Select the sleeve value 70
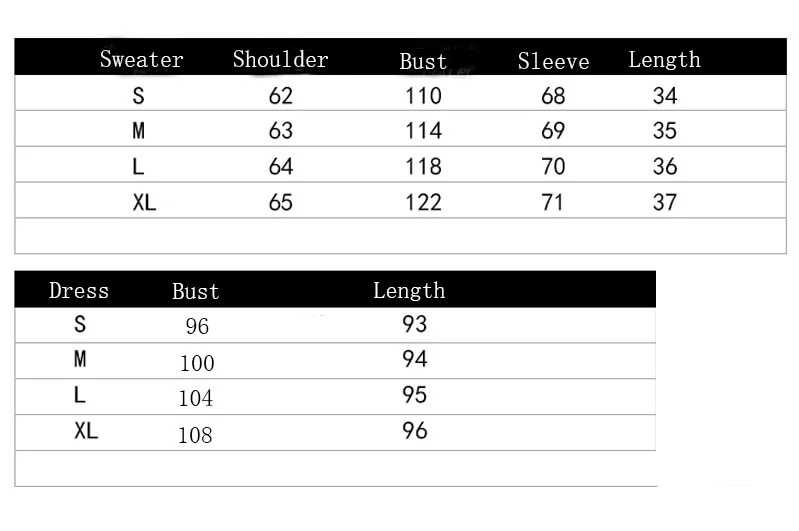 click(553, 167)
